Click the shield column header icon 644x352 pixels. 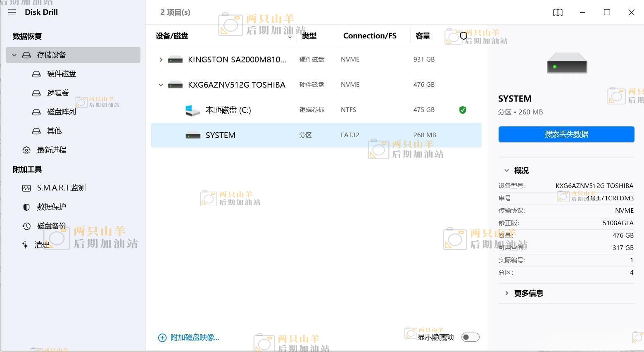click(x=463, y=36)
